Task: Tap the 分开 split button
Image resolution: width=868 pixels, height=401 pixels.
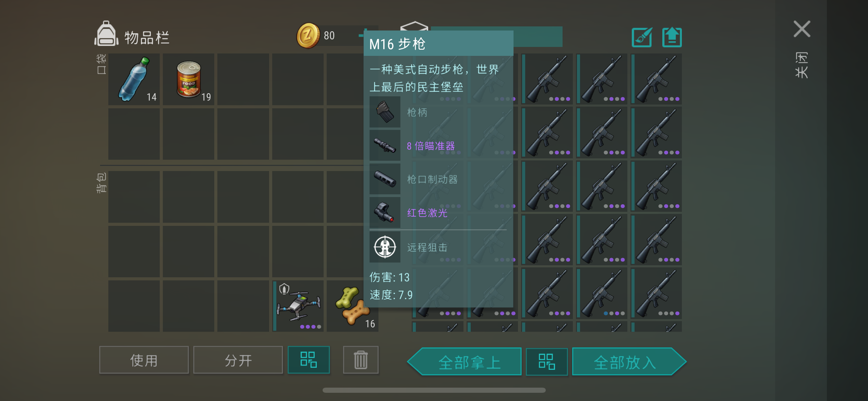Action: click(238, 360)
